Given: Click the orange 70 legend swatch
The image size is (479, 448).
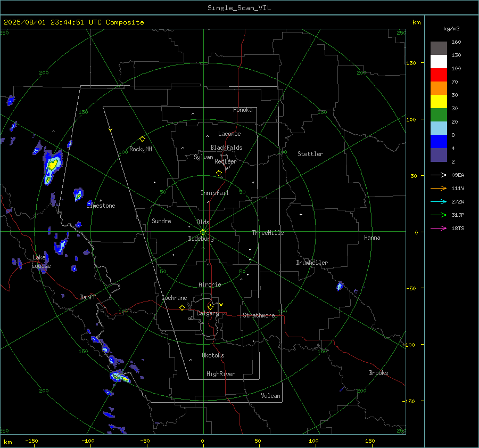Looking at the screenshot, I should click(x=439, y=88).
